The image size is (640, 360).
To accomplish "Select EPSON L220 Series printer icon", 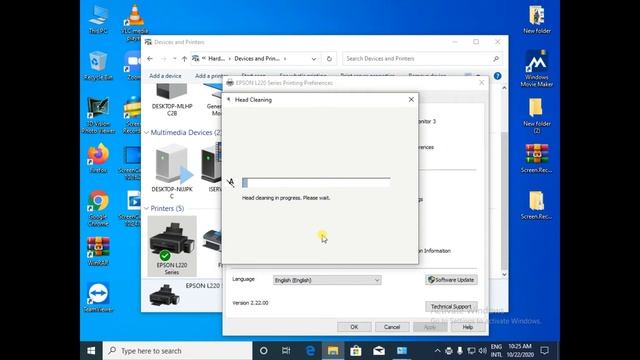I will coord(172,246).
